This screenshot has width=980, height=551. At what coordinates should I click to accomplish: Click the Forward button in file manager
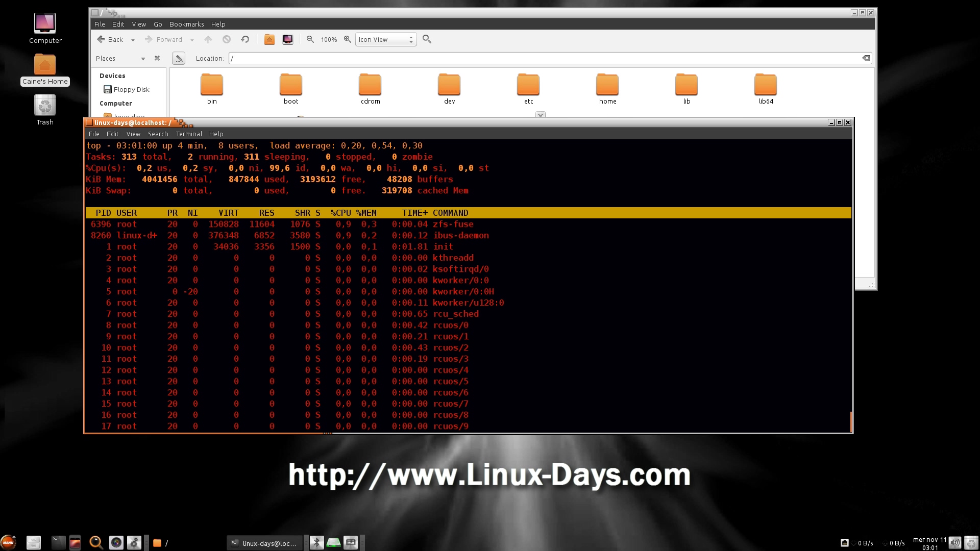[163, 39]
